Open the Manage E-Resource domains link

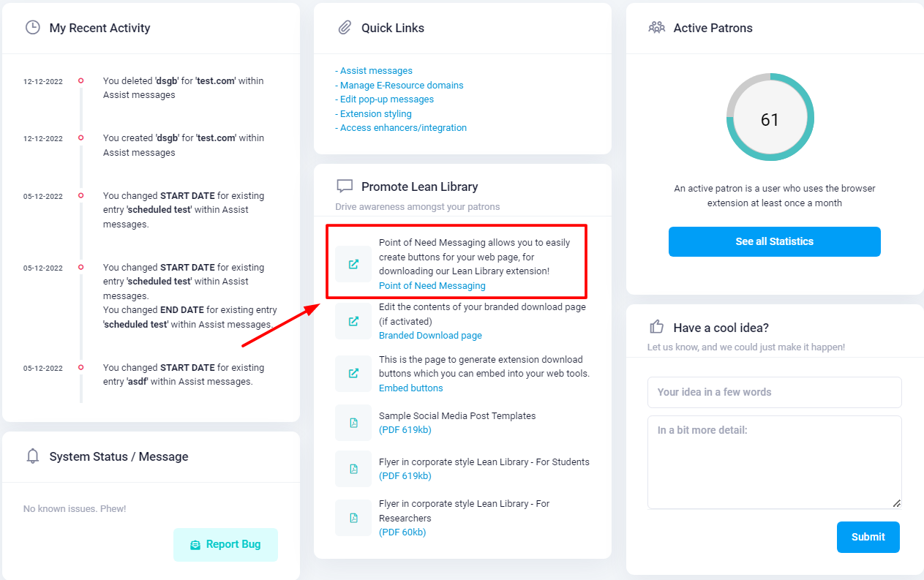coord(399,85)
